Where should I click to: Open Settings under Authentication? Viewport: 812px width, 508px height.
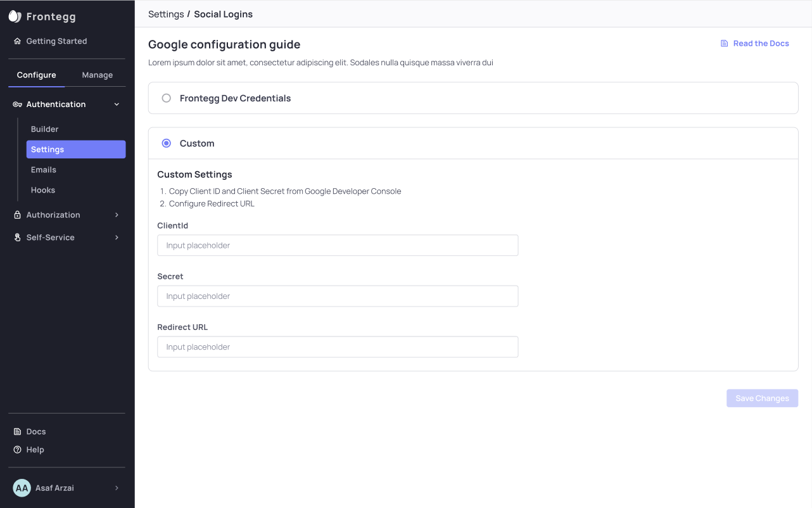point(76,149)
